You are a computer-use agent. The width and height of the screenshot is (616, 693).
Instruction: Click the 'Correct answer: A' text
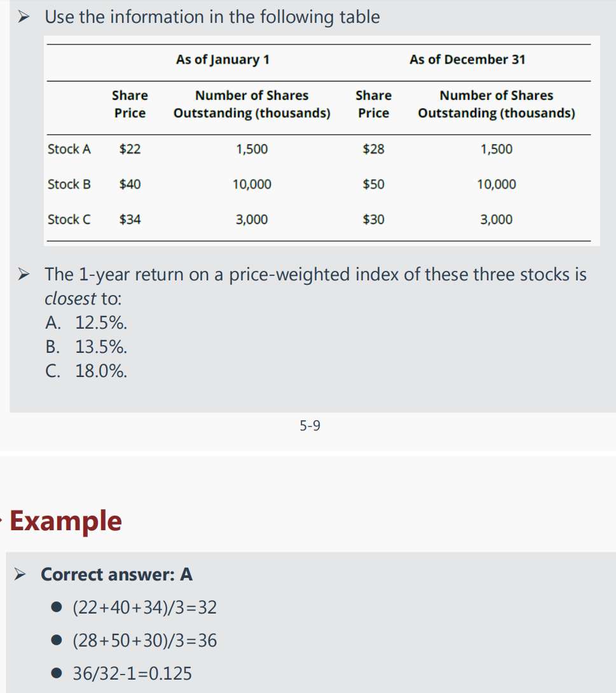[116, 575]
